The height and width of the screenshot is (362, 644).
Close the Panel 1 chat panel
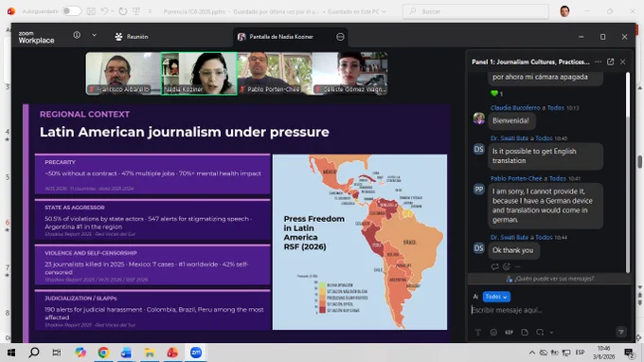(x=622, y=62)
